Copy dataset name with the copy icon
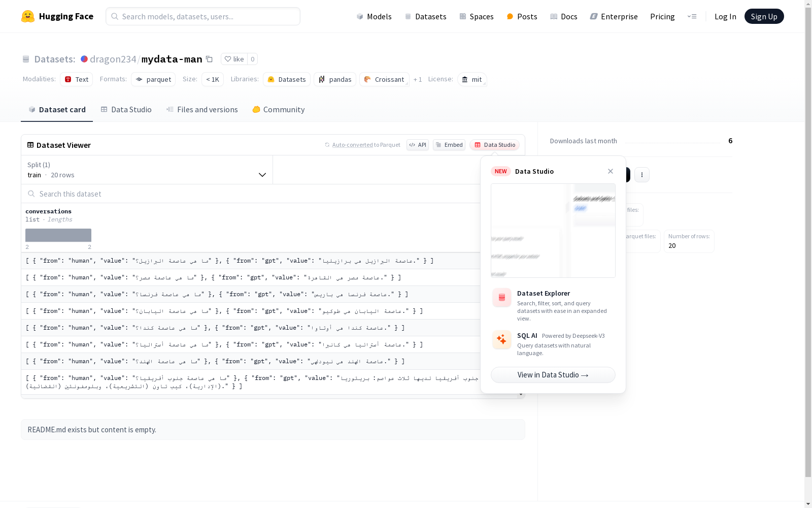The height and width of the screenshot is (508, 812). (209, 59)
